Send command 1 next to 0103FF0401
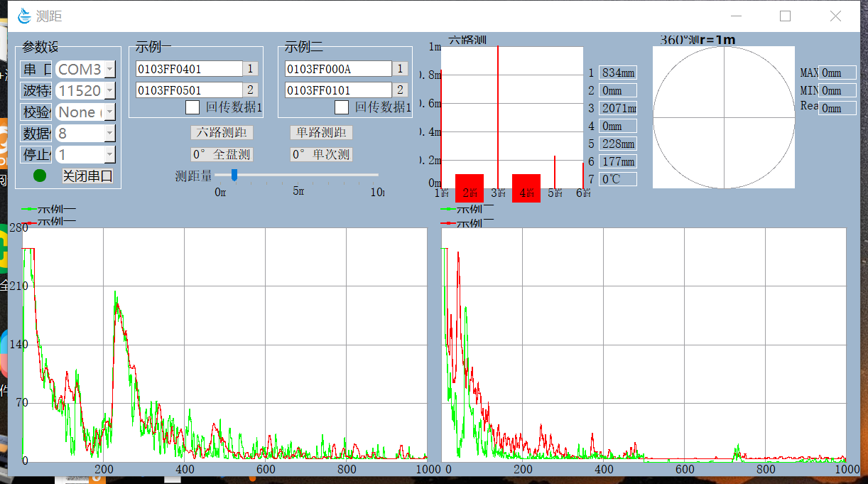868x484 pixels. [250, 69]
